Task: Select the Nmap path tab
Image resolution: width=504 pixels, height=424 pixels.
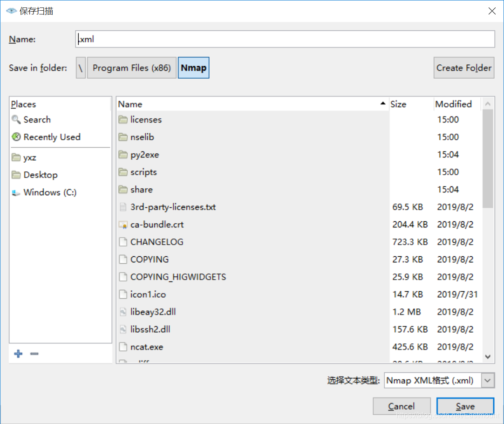Action: click(193, 68)
